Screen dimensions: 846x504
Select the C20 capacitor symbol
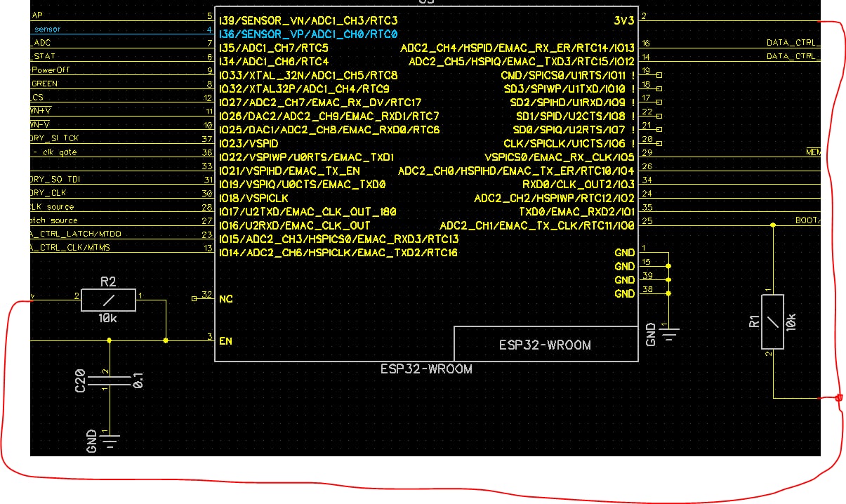[x=109, y=382]
